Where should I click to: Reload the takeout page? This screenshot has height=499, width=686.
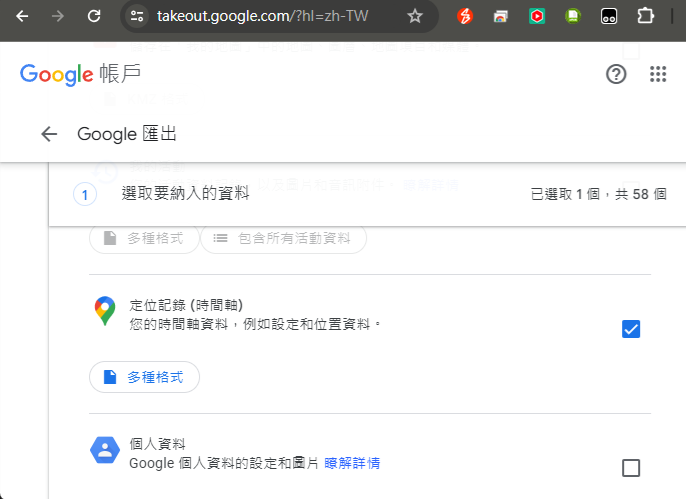click(94, 16)
